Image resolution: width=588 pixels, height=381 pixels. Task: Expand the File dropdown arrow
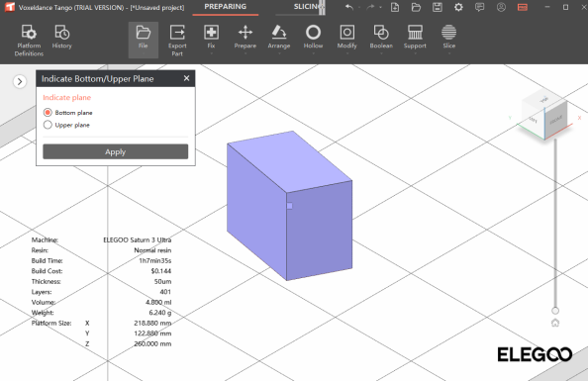pyautogui.click(x=144, y=52)
